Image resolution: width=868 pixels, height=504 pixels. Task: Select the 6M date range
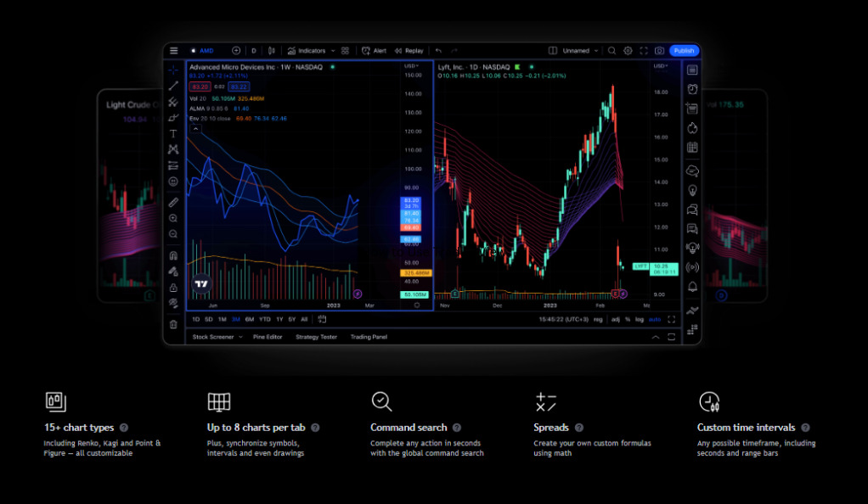[250, 319]
